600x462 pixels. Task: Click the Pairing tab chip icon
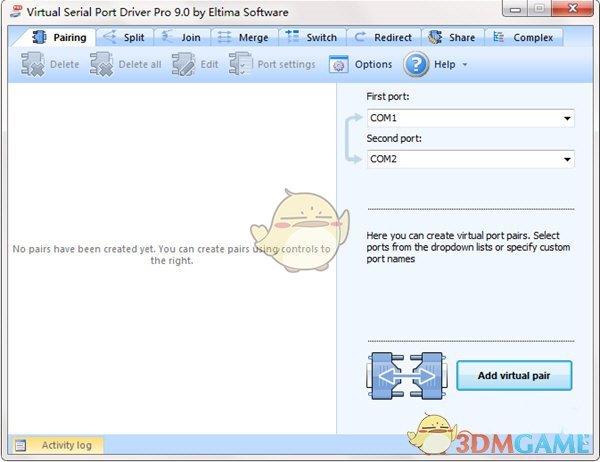point(39,37)
